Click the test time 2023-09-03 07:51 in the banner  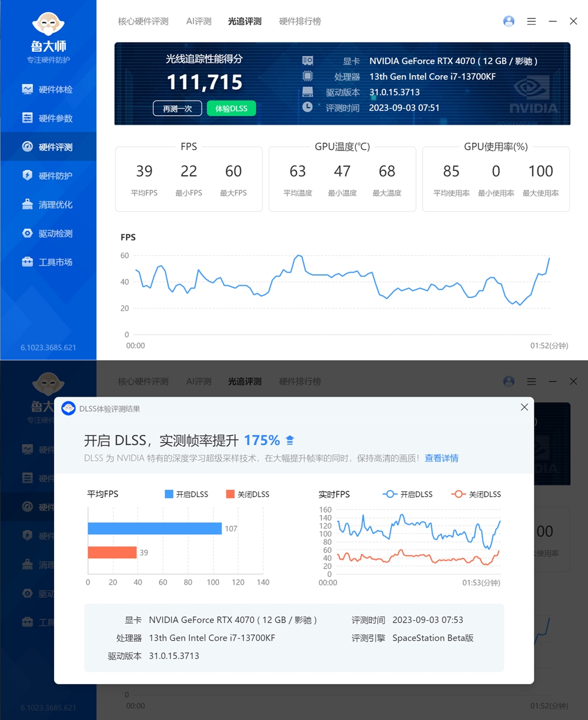(404, 108)
